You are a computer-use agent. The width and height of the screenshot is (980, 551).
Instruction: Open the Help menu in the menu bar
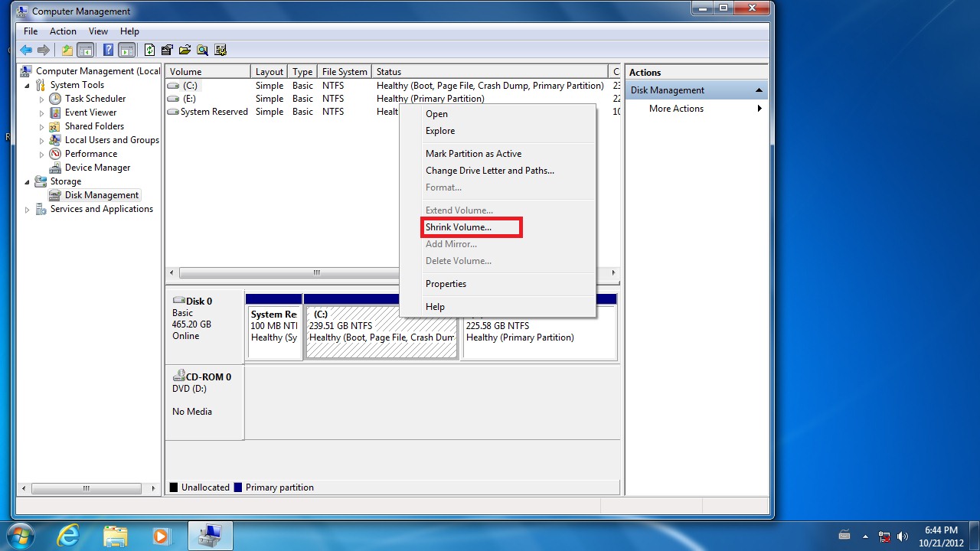pos(129,31)
